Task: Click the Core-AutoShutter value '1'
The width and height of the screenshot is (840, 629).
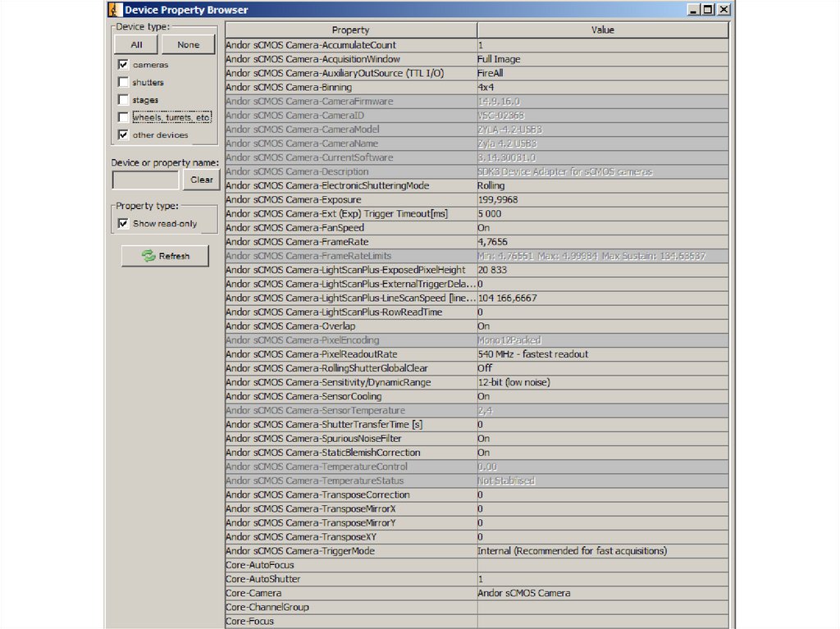Action: point(603,579)
